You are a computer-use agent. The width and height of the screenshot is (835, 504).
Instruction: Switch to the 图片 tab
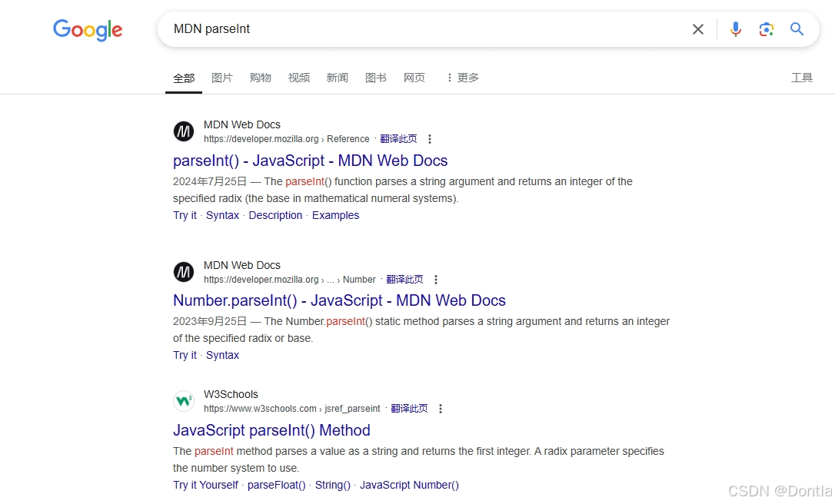(x=222, y=78)
